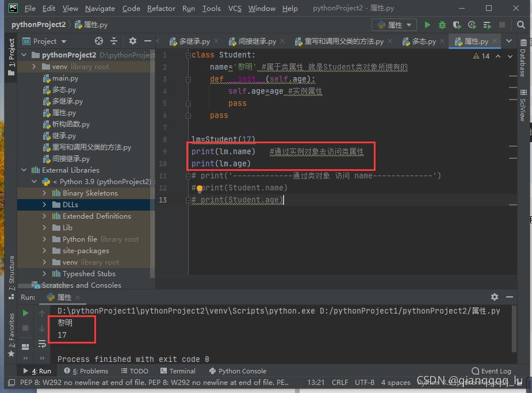The image size is (532, 393).
Task: Open the Terminal tool window
Action: click(x=178, y=371)
